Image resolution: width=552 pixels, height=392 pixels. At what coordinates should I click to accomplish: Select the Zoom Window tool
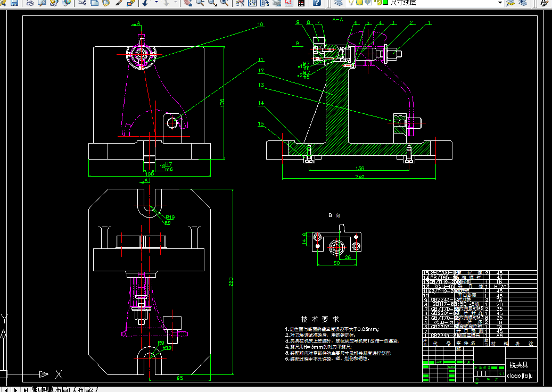coord(212,3)
